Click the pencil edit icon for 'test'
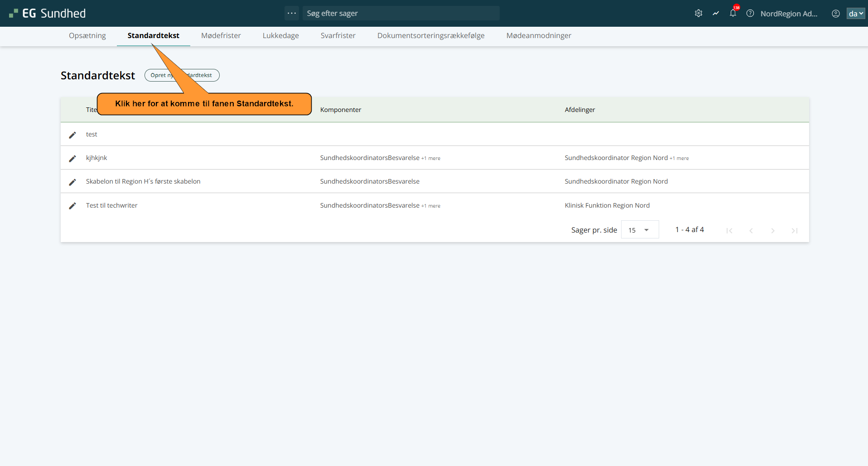The height and width of the screenshot is (466, 868). [72, 135]
